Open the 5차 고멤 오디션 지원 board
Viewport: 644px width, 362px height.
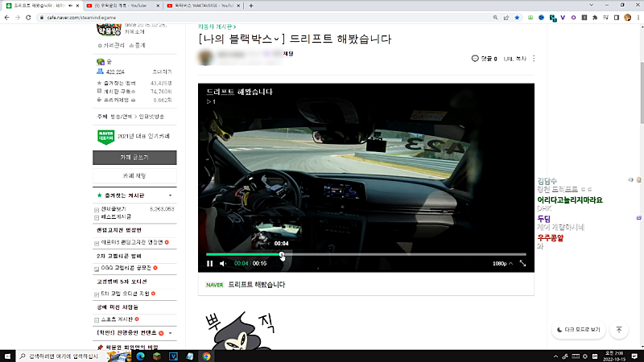coord(126,294)
